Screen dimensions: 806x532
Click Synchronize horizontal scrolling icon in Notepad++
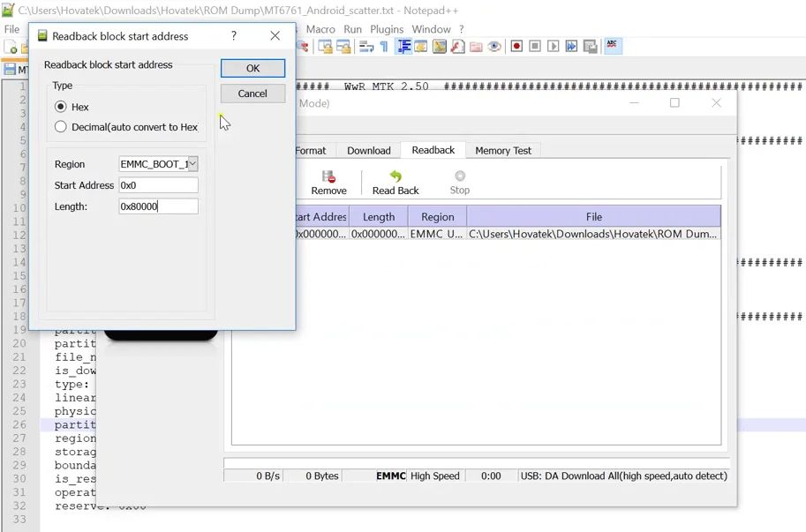(343, 47)
